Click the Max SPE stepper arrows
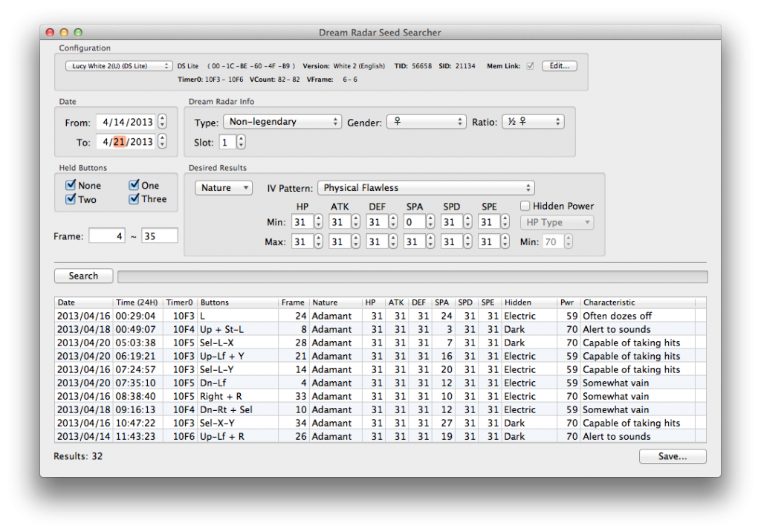Screen dimensions: 761x532 [505, 241]
